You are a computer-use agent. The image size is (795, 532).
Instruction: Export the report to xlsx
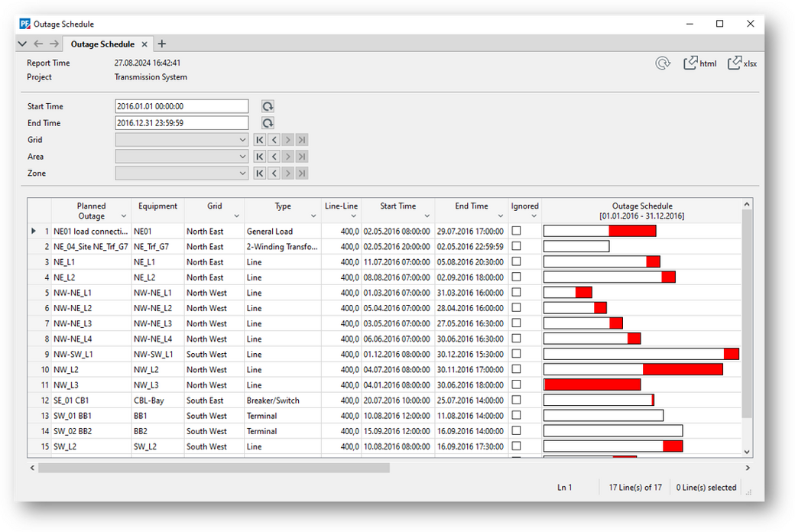coord(741,63)
